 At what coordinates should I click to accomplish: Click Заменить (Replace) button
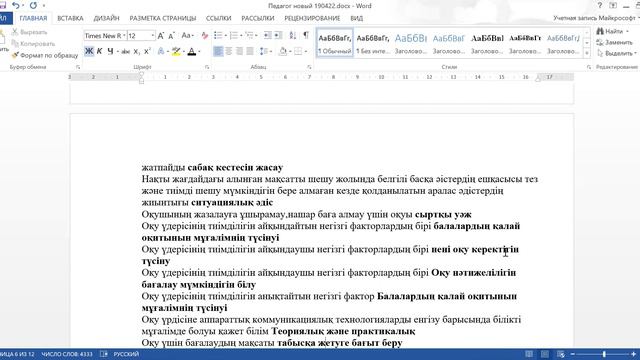pyautogui.click(x=614, y=42)
